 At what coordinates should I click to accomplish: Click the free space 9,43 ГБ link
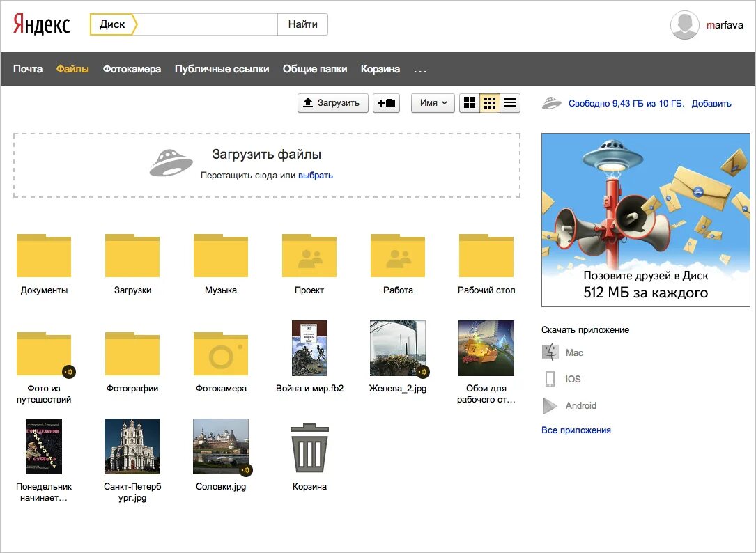(x=626, y=103)
